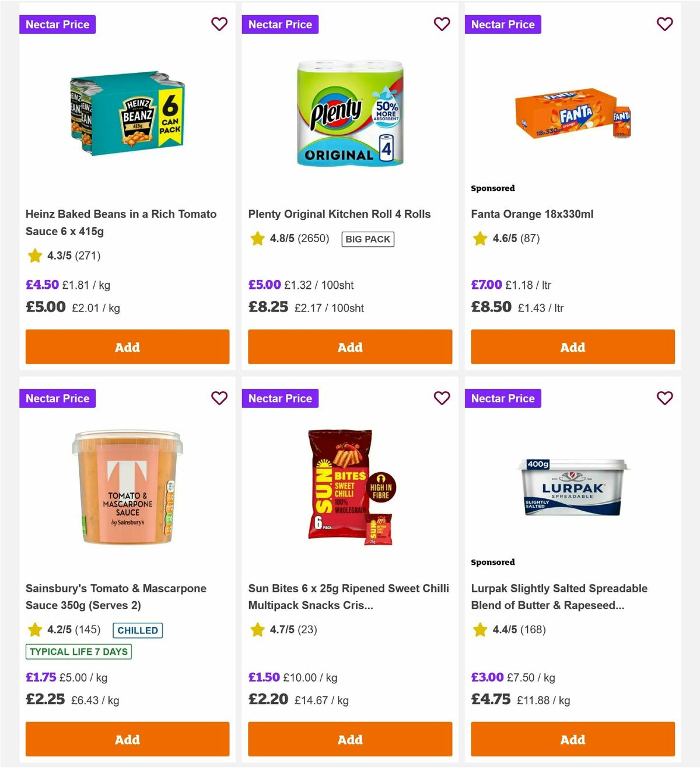Add Plenty Original Kitchen Roll to basket
This screenshot has height=768, width=700.
point(350,347)
